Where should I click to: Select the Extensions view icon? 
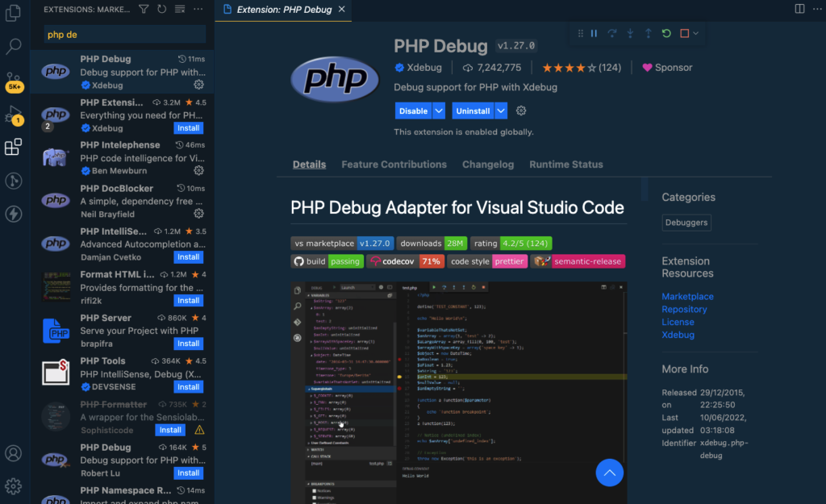click(x=13, y=147)
